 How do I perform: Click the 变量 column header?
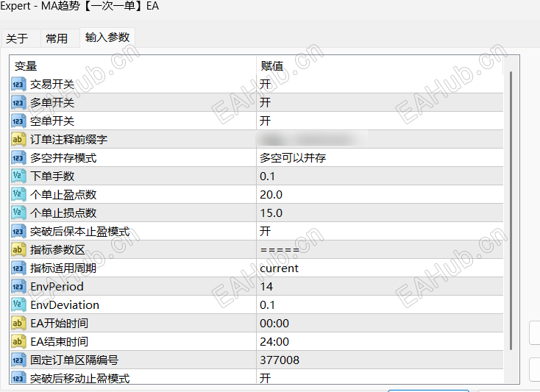click(x=133, y=65)
